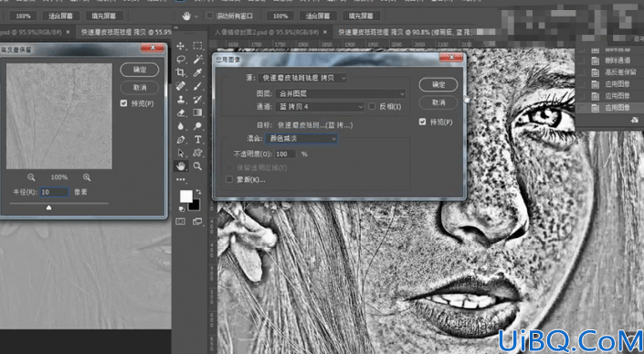Select the Type tool
The image size is (644, 354).
pyautogui.click(x=197, y=140)
